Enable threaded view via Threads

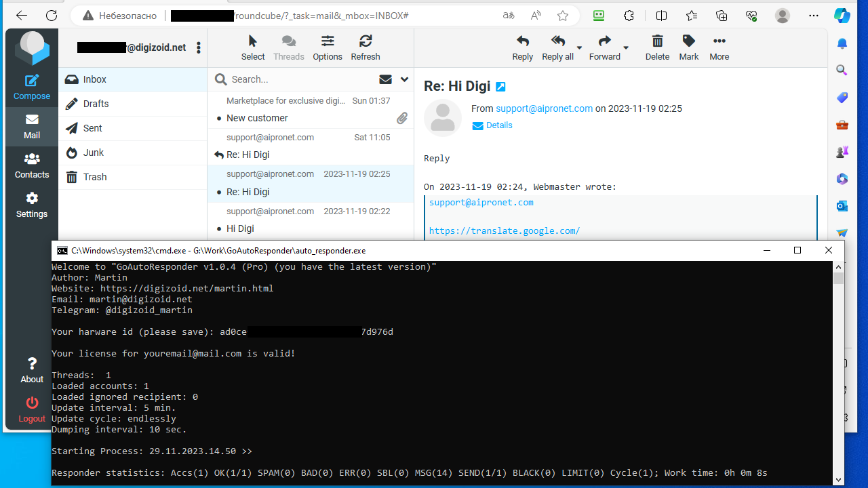pyautogui.click(x=288, y=47)
